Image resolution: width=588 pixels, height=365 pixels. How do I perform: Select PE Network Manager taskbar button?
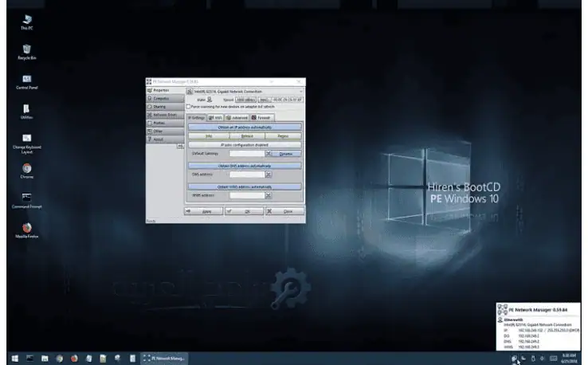164,359
